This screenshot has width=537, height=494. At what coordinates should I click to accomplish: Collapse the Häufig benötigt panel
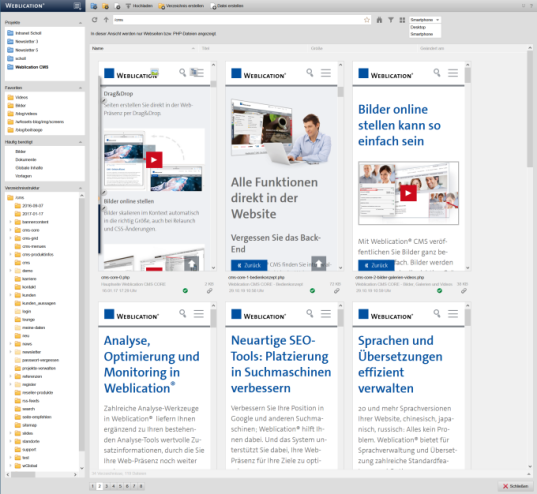pyautogui.click(x=80, y=142)
